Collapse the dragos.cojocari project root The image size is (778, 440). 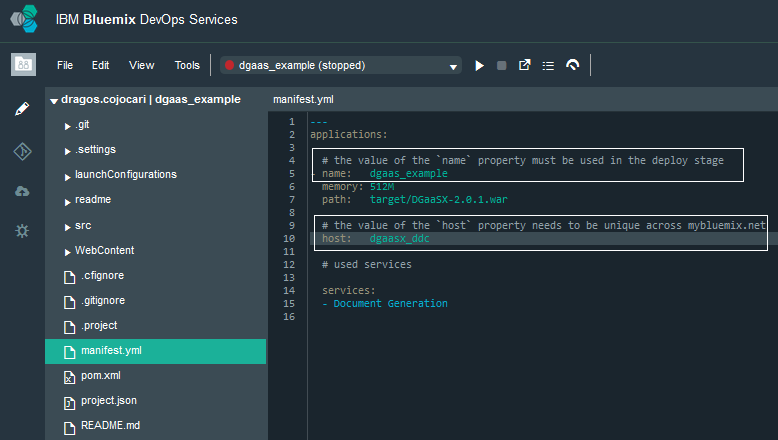54,101
